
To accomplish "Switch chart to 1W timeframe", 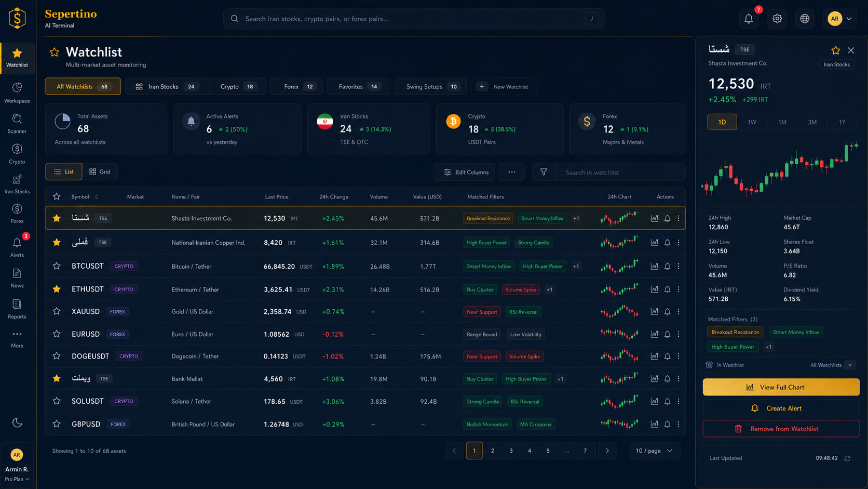I will click(752, 122).
